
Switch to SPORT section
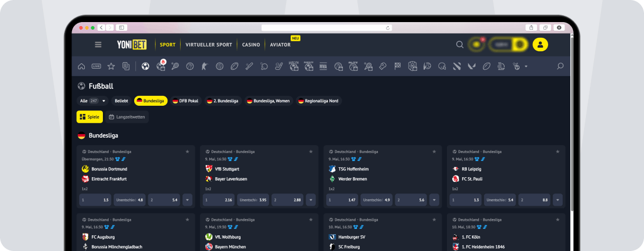tap(167, 45)
